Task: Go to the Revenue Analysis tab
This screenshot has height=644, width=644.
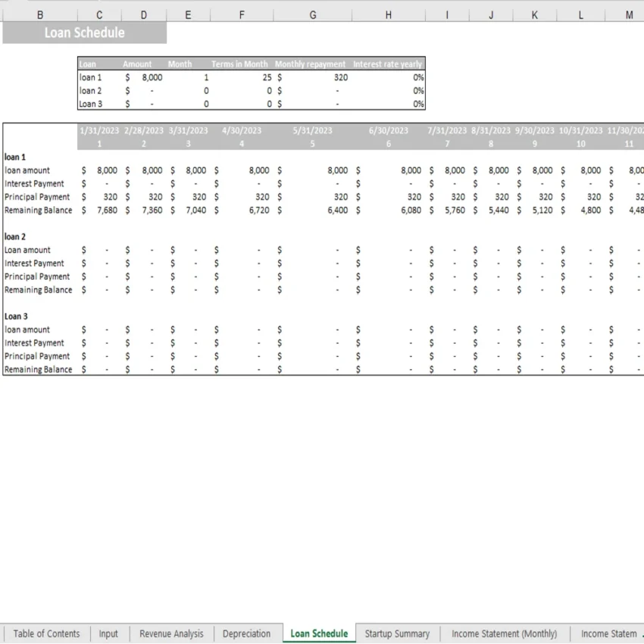Action: pos(170,633)
